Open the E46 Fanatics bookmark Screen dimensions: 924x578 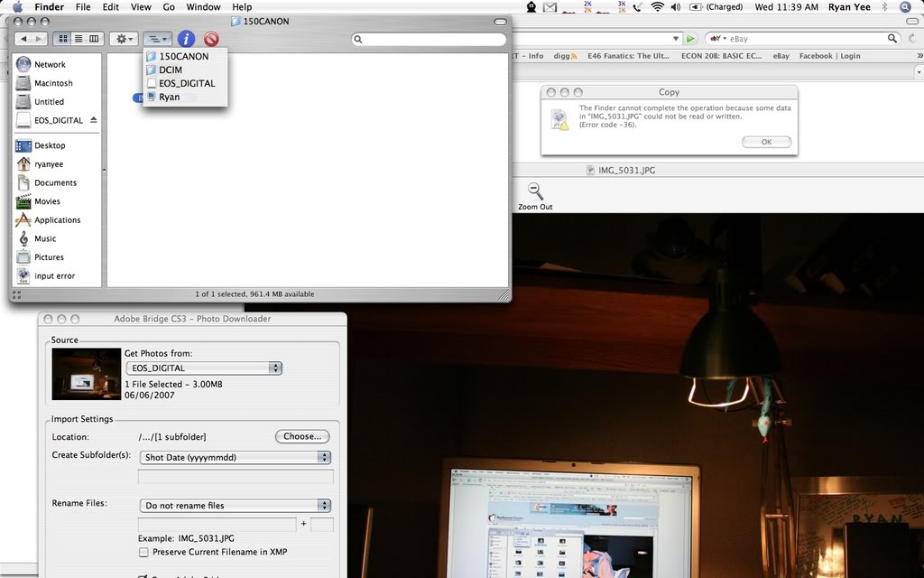pyautogui.click(x=628, y=56)
